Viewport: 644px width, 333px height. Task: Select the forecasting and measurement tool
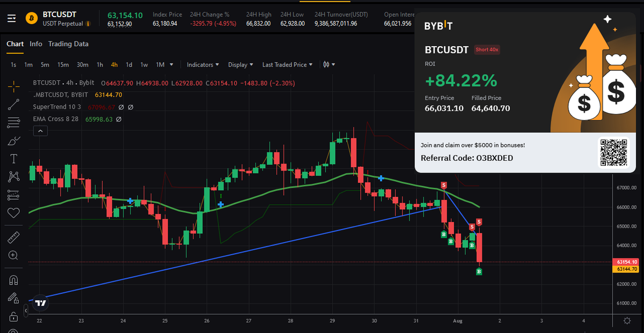click(13, 194)
